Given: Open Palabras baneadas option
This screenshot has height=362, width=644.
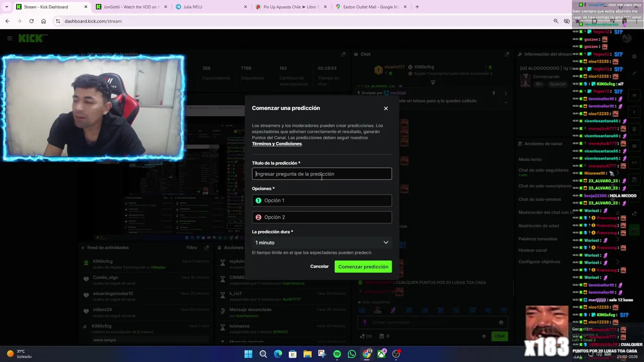Looking at the screenshot, I should 538,239.
